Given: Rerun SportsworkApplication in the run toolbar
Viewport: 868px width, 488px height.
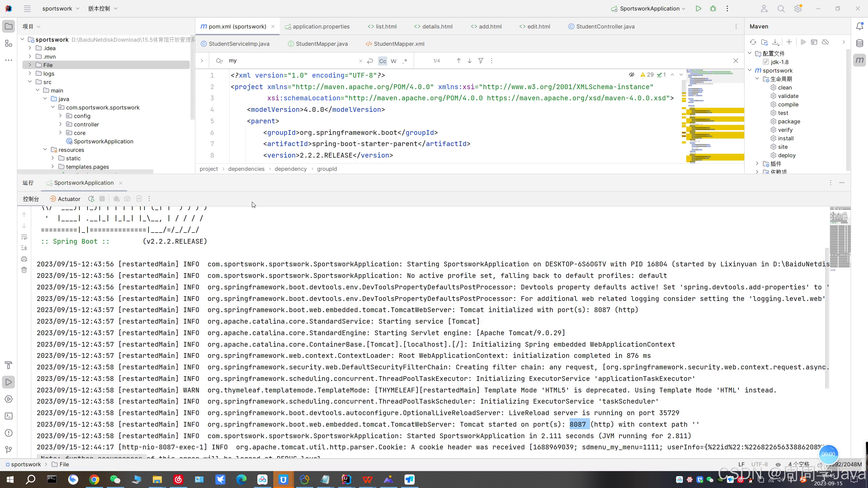Looking at the screenshot, I should point(91,199).
